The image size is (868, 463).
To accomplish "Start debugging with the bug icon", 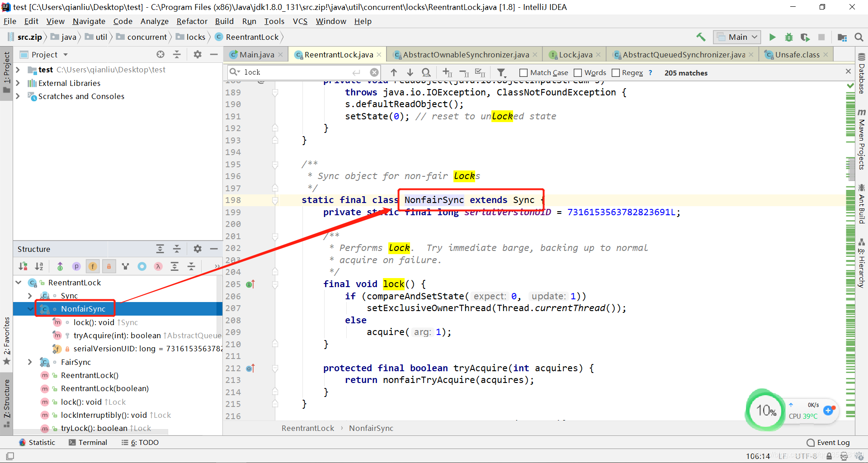I will 789,37.
